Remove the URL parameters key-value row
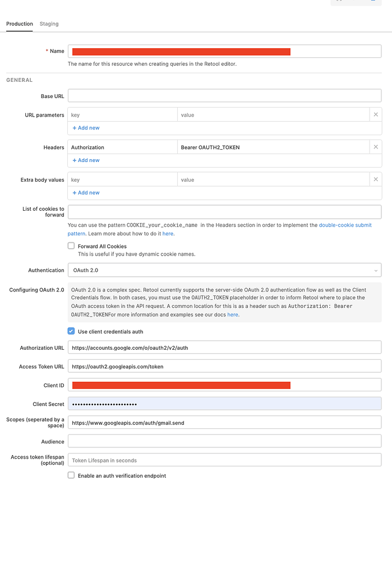This screenshot has height=574, width=392. click(377, 114)
